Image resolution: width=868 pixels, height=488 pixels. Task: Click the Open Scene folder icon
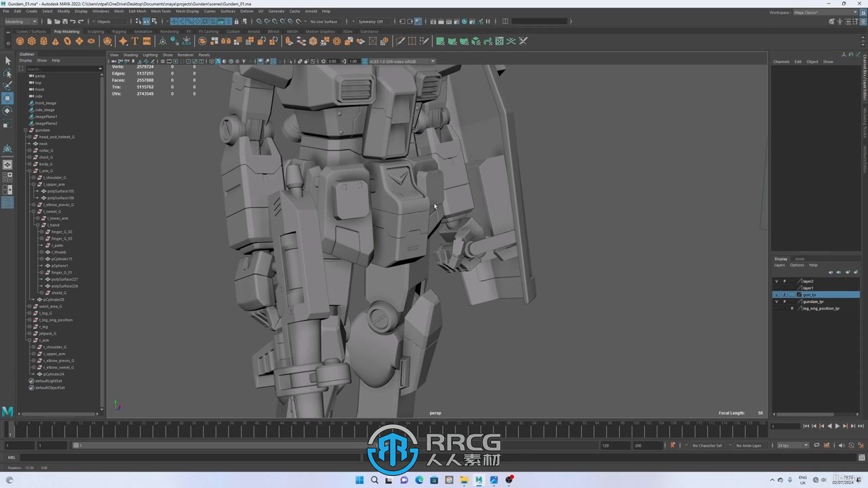57,22
